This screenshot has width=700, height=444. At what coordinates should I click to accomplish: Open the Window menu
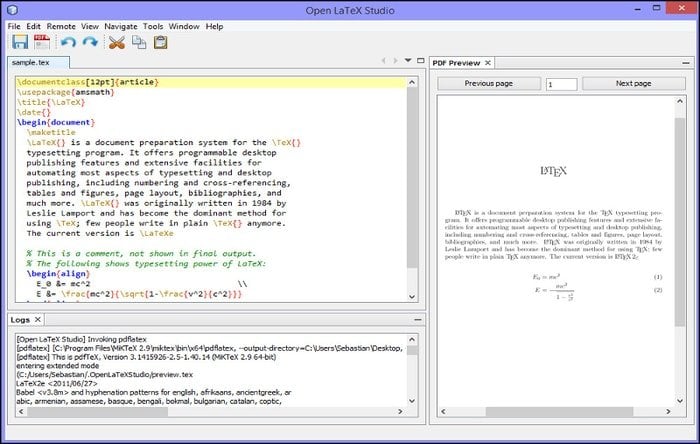(184, 26)
